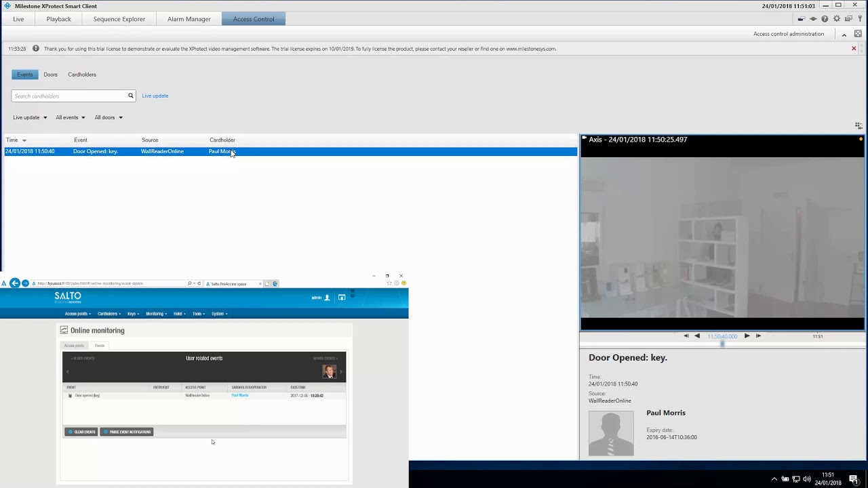Click the Event column header
The height and width of the screenshot is (488, 868).
(81, 140)
